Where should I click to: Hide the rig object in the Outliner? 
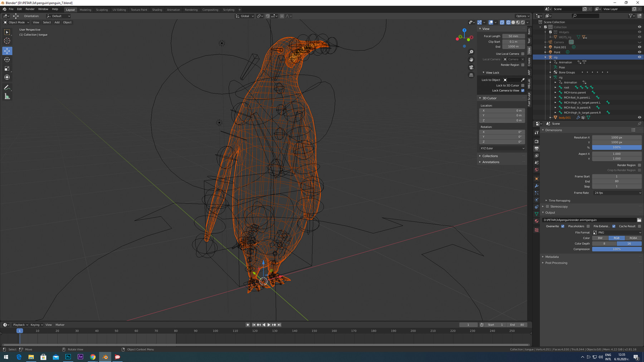(x=639, y=57)
